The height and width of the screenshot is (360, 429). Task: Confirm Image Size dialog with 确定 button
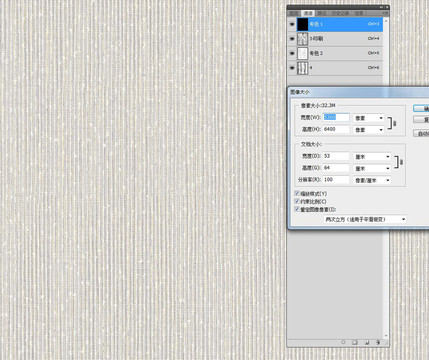coord(421,109)
